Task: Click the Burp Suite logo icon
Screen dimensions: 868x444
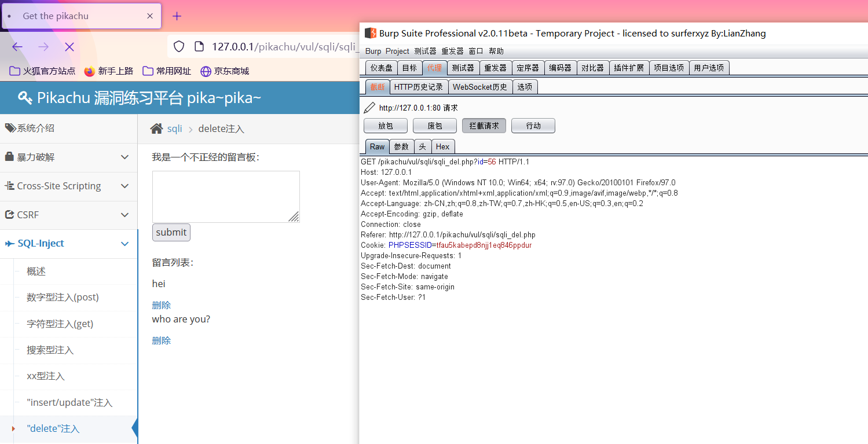Action: (370, 33)
